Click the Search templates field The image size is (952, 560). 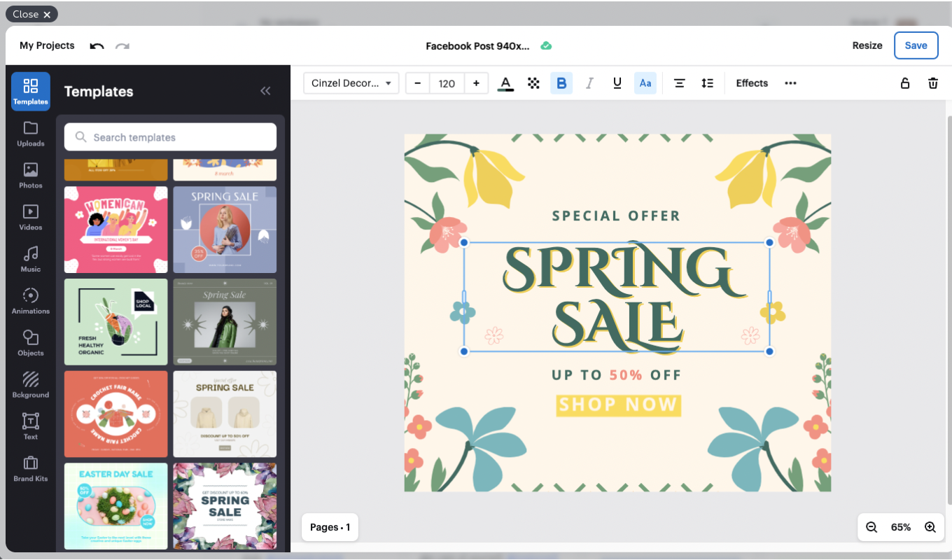tap(170, 137)
